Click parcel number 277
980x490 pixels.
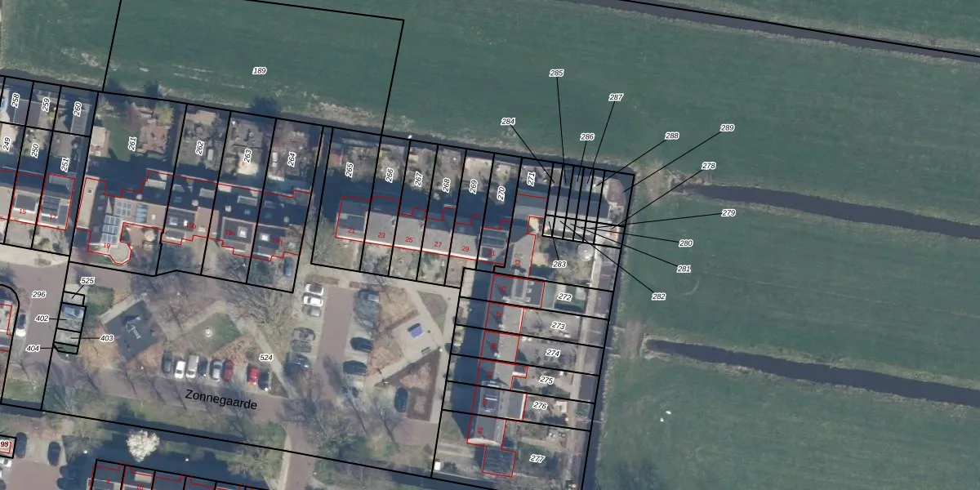point(537,458)
